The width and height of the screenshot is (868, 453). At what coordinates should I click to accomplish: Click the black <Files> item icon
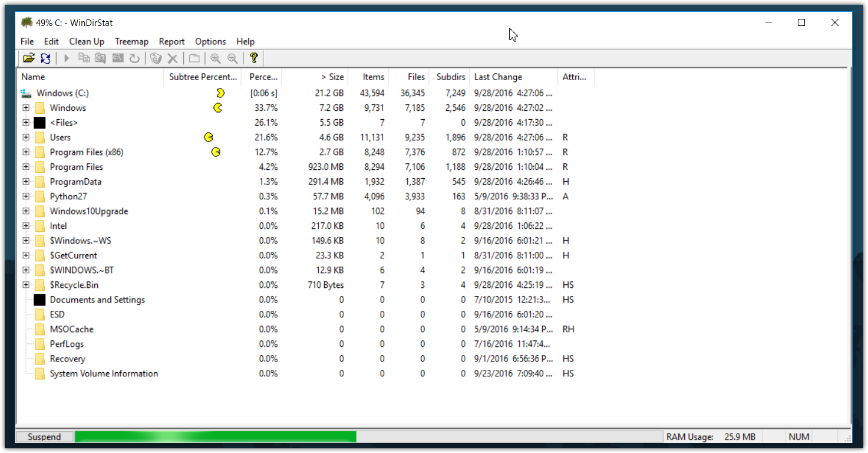39,123
